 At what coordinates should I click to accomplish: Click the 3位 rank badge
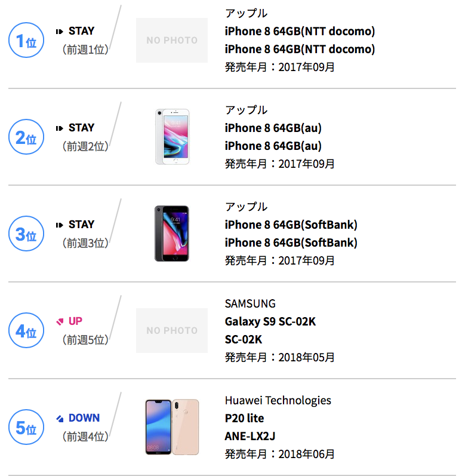[x=26, y=234]
